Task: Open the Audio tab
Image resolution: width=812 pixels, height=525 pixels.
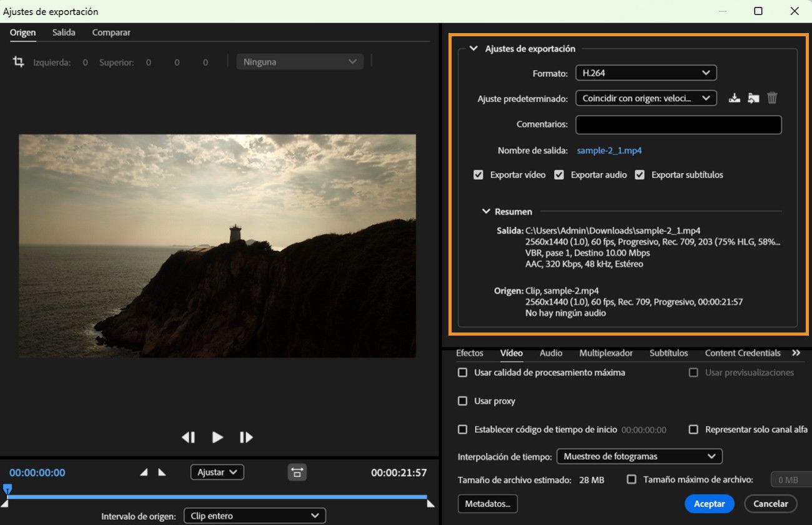Action: [x=551, y=353]
